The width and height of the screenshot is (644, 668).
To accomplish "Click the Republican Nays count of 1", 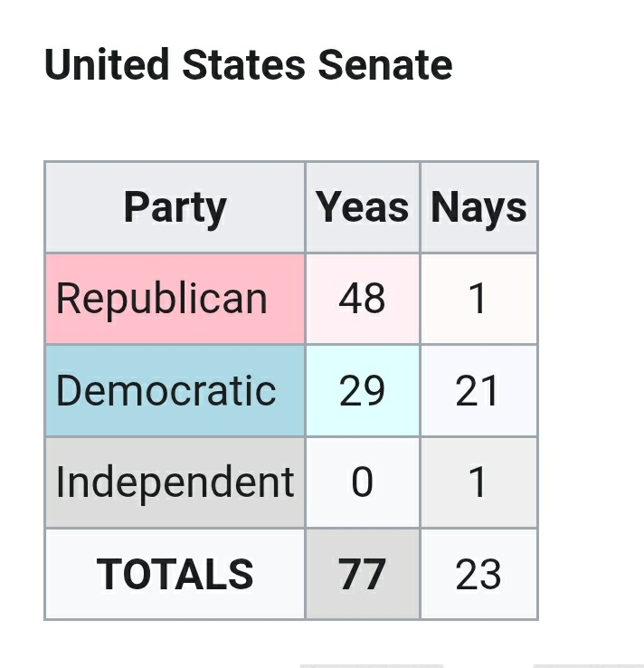I will coord(478,299).
